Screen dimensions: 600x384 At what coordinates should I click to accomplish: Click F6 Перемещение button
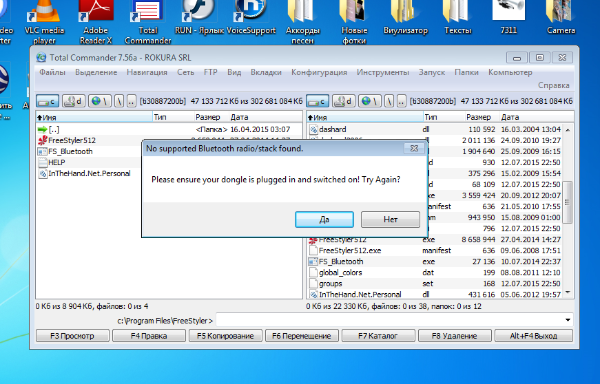(302, 336)
